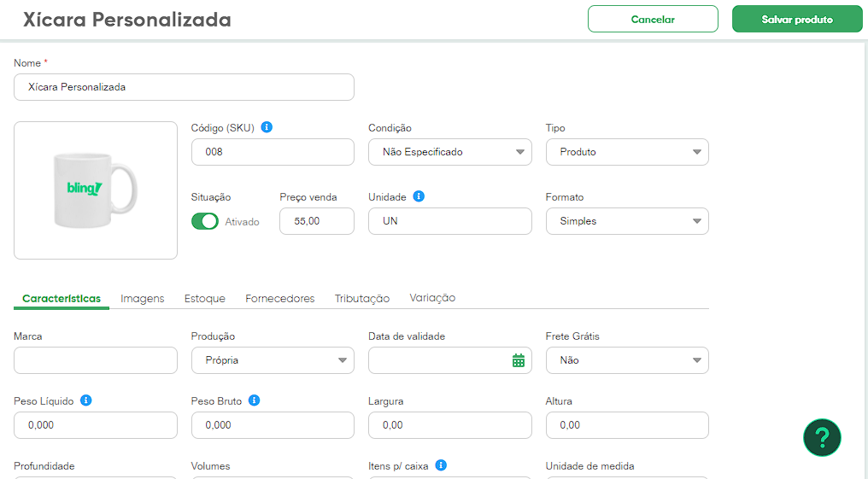Open the green help question-mark button

822,437
